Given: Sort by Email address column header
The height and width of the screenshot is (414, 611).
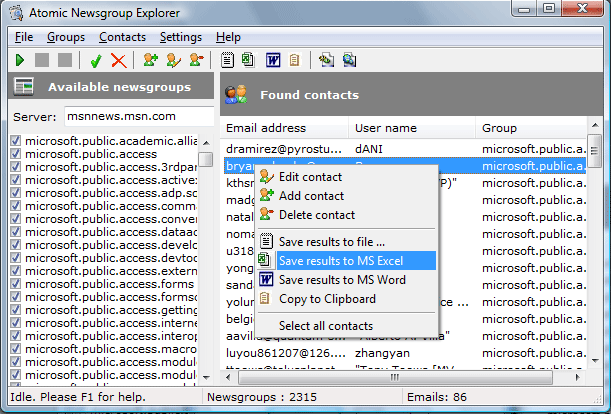Looking at the screenshot, I should click(x=284, y=128).
